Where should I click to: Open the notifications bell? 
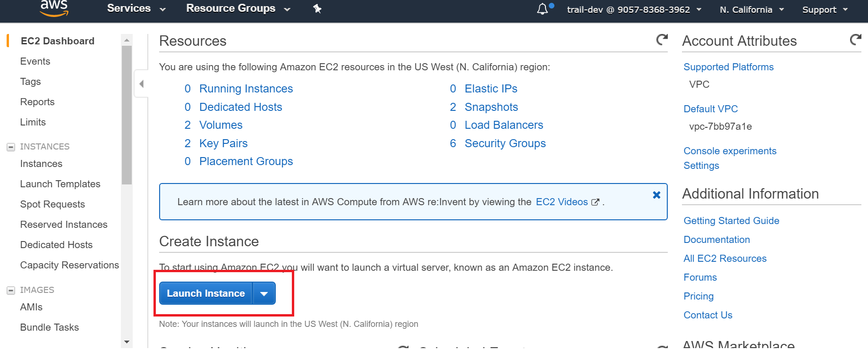pyautogui.click(x=543, y=9)
